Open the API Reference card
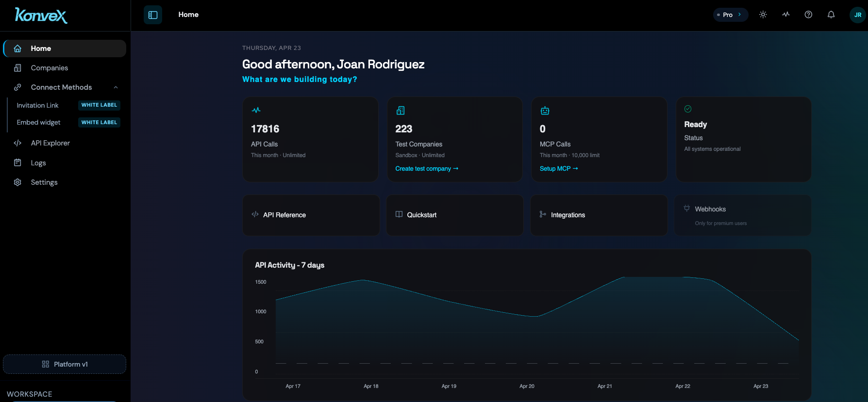Viewport: 868px width, 402px height. [311, 215]
